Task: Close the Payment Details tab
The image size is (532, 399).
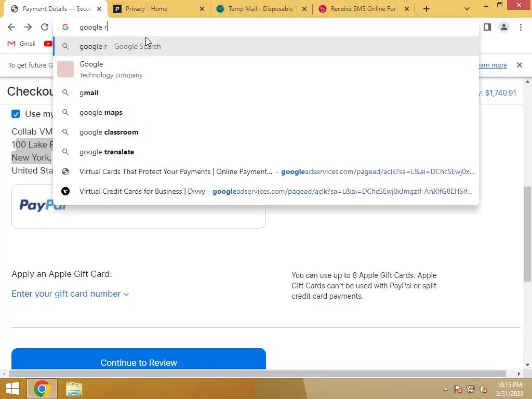Action: pos(99,9)
